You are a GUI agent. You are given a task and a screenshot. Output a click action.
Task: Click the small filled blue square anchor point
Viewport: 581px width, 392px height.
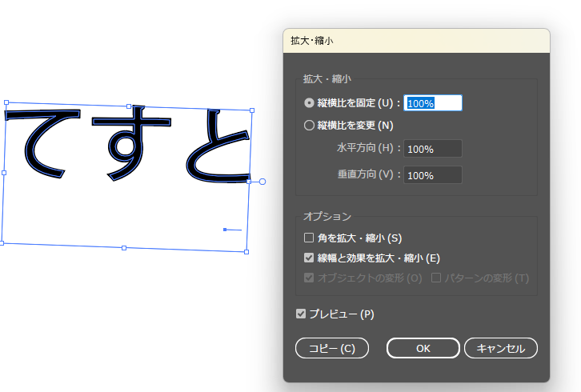point(225,230)
